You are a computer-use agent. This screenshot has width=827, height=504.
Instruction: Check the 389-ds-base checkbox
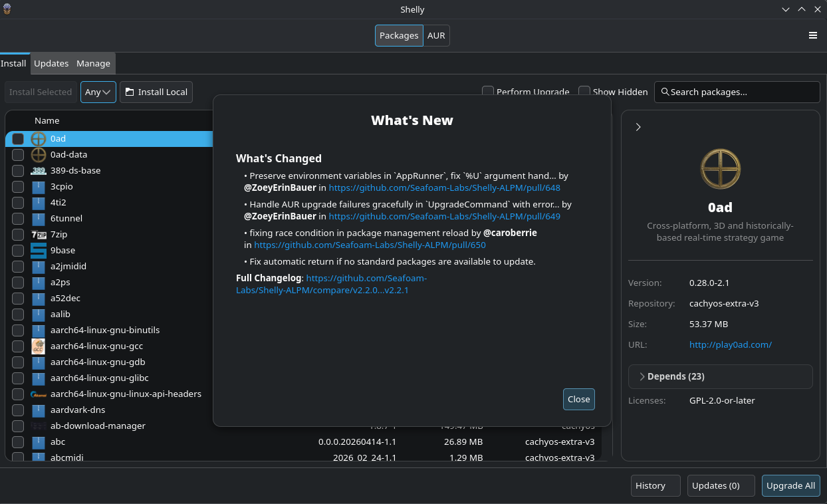pos(18,171)
